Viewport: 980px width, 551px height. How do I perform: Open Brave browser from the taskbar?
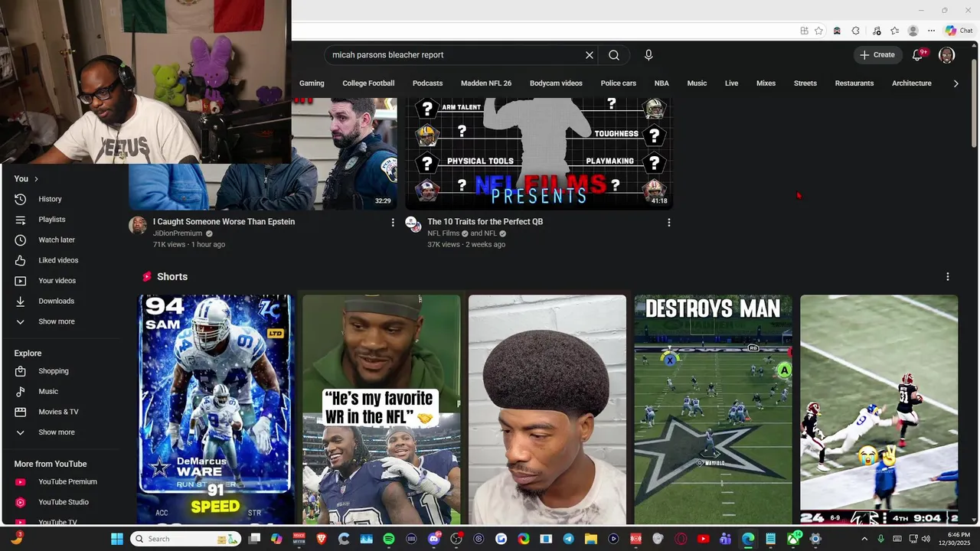coord(321,539)
